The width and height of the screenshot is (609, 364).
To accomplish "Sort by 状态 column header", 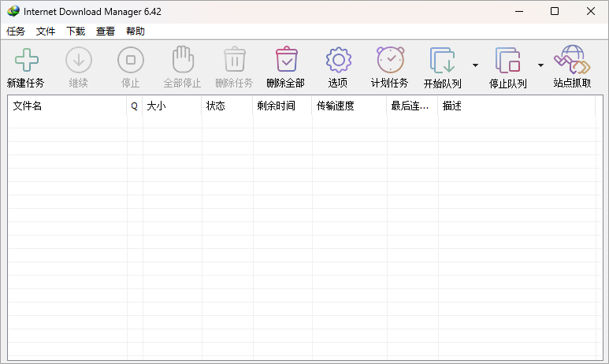I will [x=227, y=106].
